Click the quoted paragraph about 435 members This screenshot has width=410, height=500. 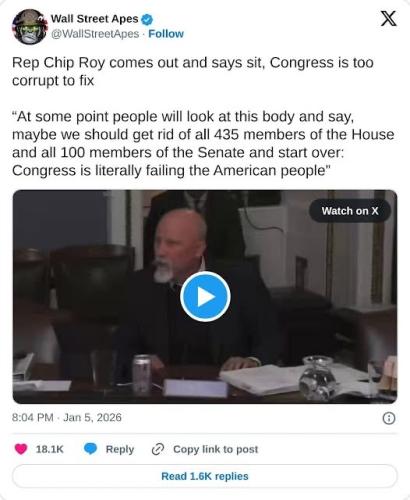(x=203, y=144)
